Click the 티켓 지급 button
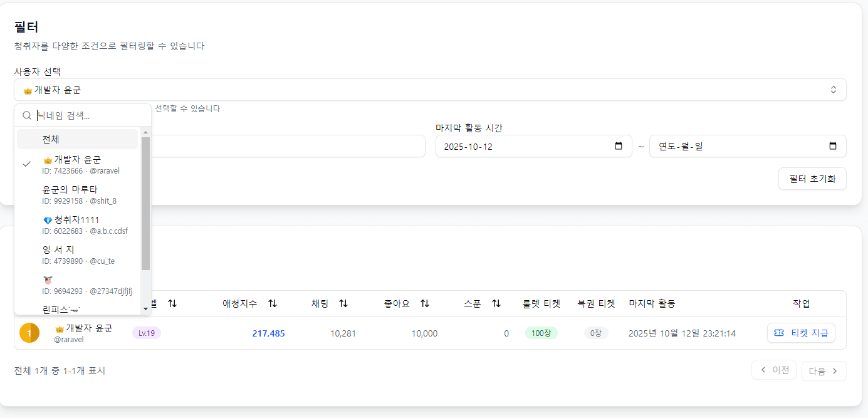868x418 pixels. click(x=801, y=333)
